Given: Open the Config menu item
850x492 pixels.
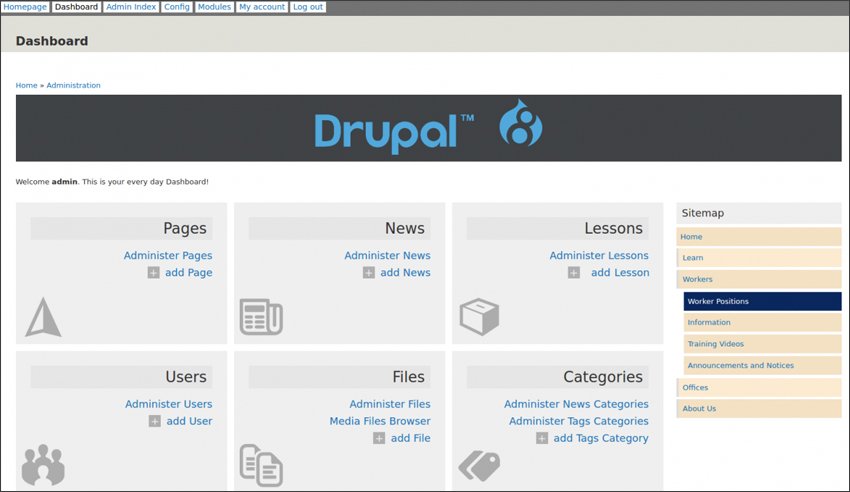Looking at the screenshot, I should pyautogui.click(x=177, y=7).
